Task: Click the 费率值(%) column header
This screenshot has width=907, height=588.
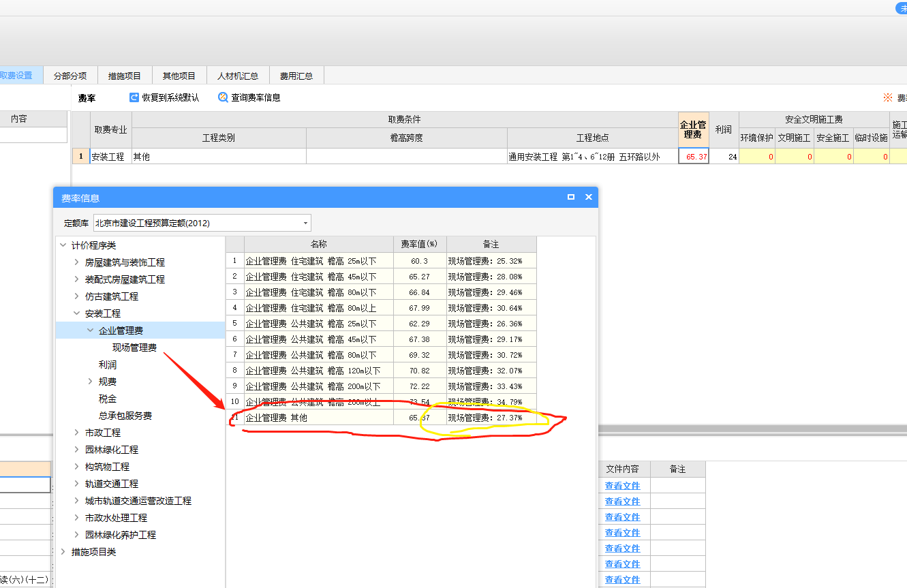Action: point(420,244)
